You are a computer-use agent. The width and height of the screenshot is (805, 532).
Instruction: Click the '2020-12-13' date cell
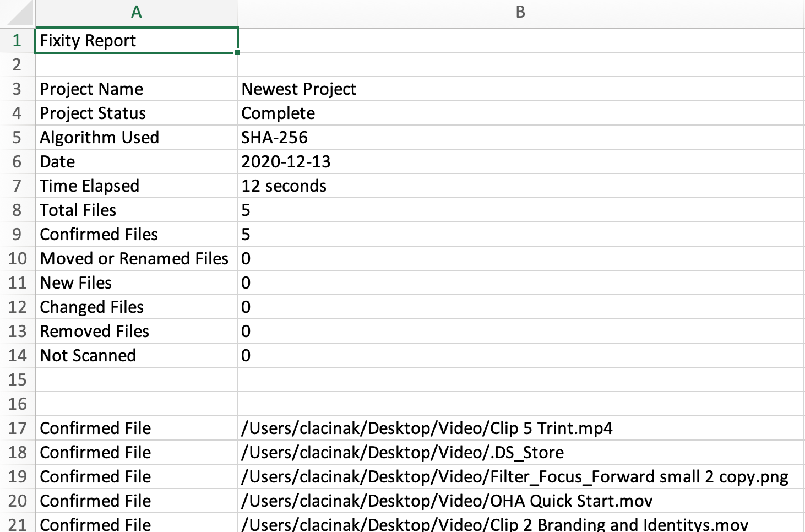coord(521,161)
